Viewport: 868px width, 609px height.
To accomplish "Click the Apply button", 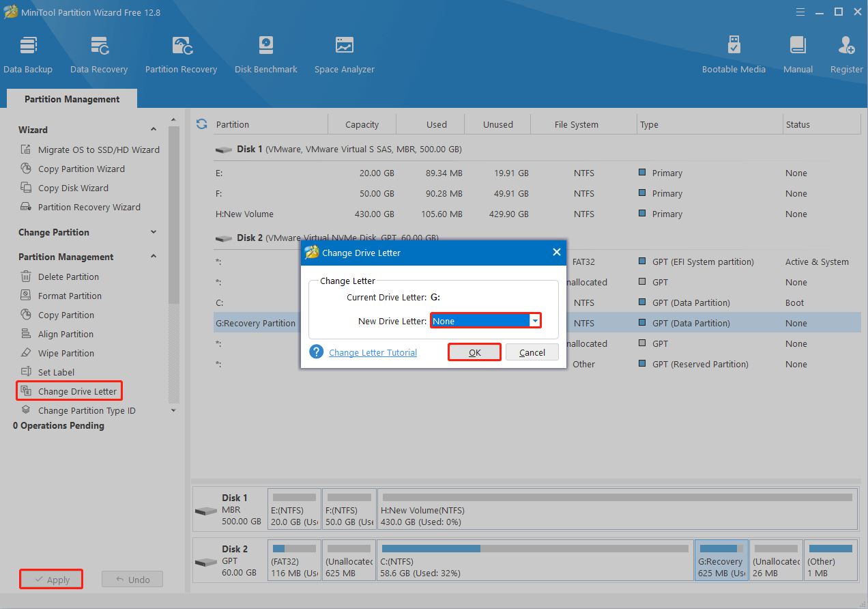I will [x=51, y=580].
